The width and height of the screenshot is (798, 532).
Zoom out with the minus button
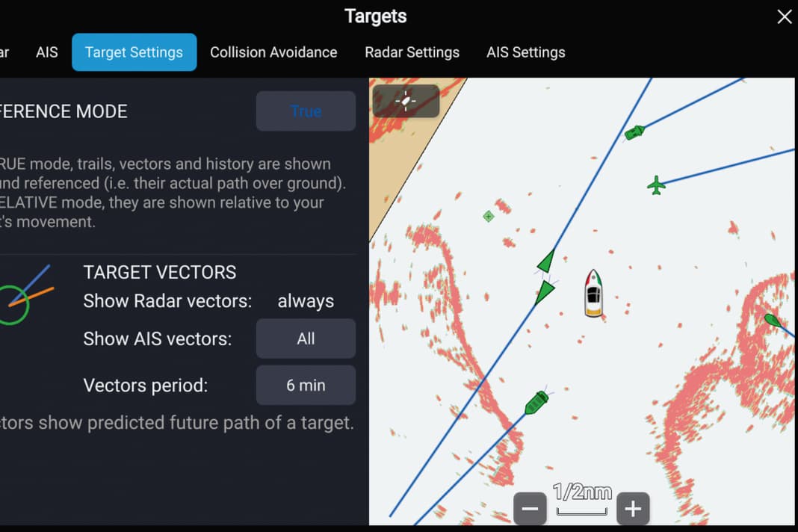pyautogui.click(x=530, y=509)
